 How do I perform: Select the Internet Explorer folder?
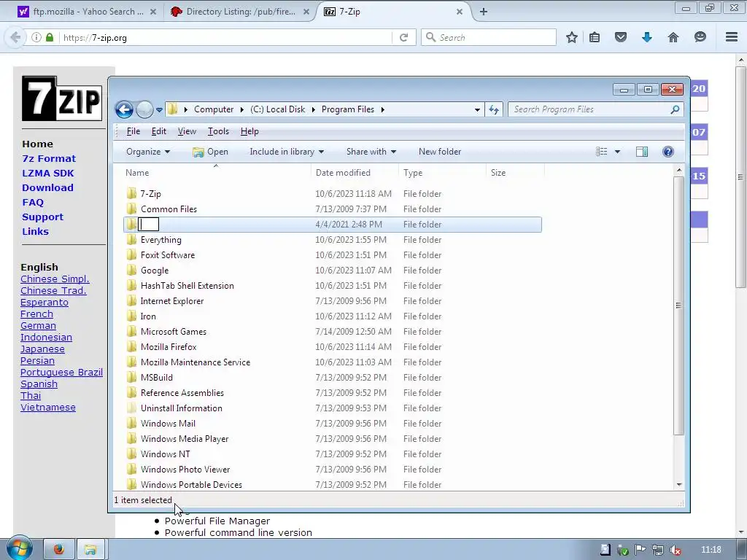click(x=172, y=301)
